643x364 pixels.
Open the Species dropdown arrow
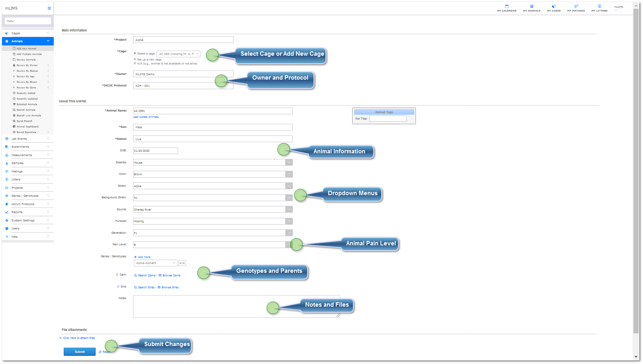point(289,162)
